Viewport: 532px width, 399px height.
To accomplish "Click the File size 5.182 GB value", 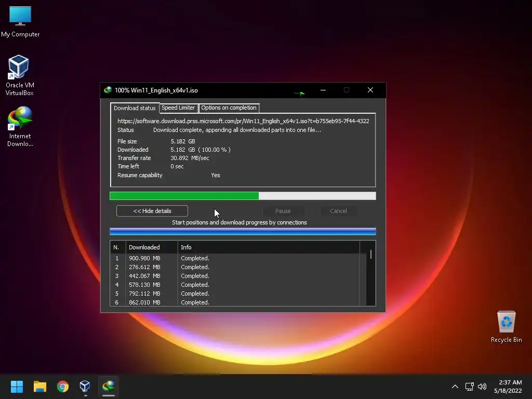I will (182, 141).
